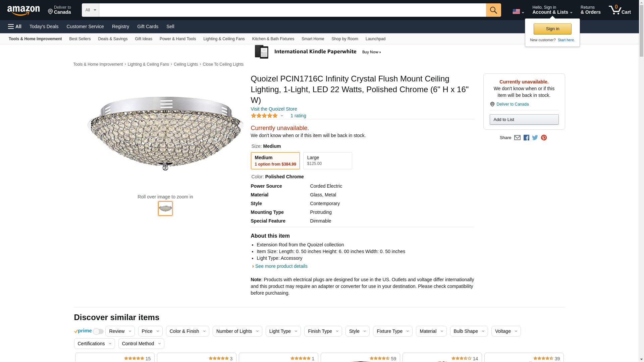Viewport: 644px width, 362px height.
Task: Open the shopping cart icon
Action: point(619,10)
